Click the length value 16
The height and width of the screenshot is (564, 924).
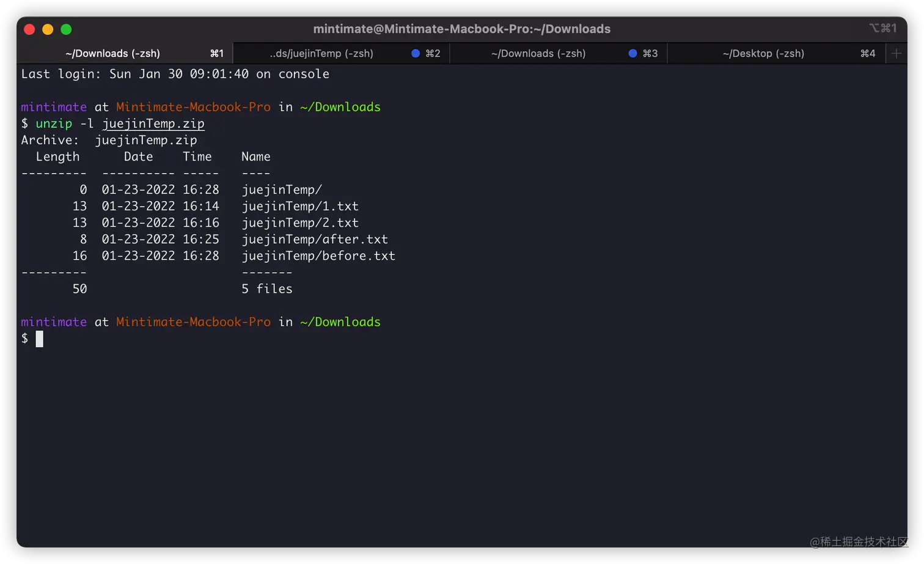80,255
